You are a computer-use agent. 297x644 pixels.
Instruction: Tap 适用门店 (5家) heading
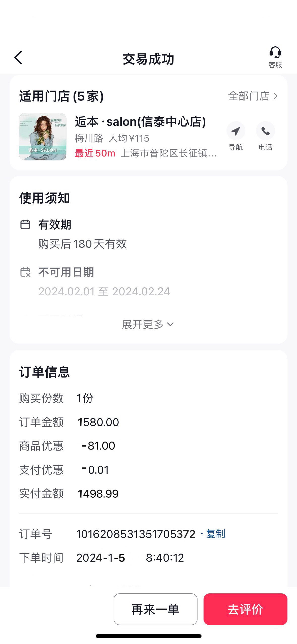[61, 96]
